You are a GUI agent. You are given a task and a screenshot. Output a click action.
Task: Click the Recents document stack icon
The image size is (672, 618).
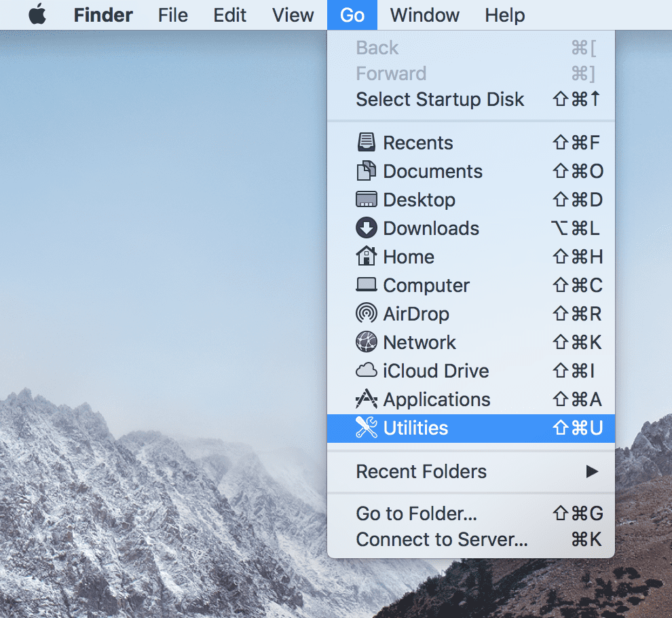point(367,143)
